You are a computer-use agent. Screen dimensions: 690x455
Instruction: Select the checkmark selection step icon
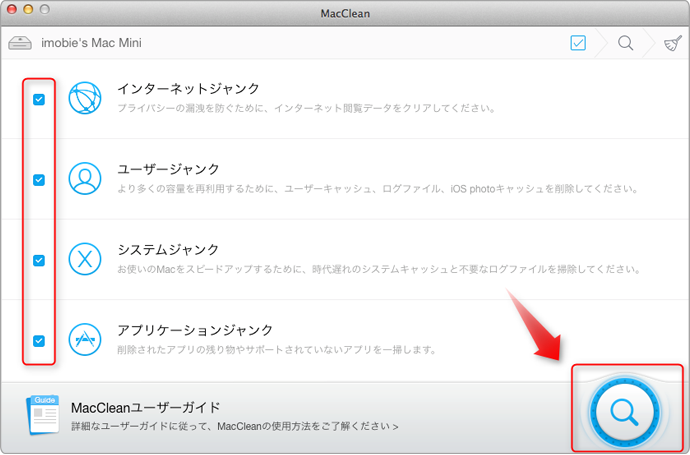tap(578, 43)
